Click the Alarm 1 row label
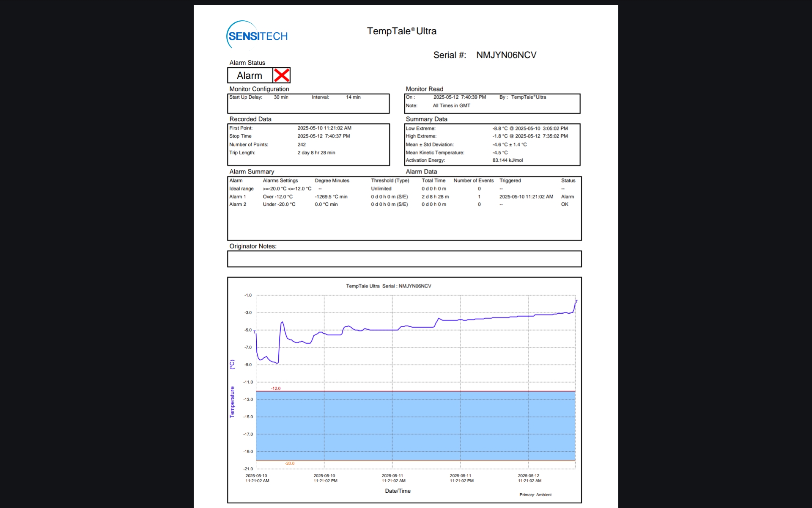 click(237, 197)
